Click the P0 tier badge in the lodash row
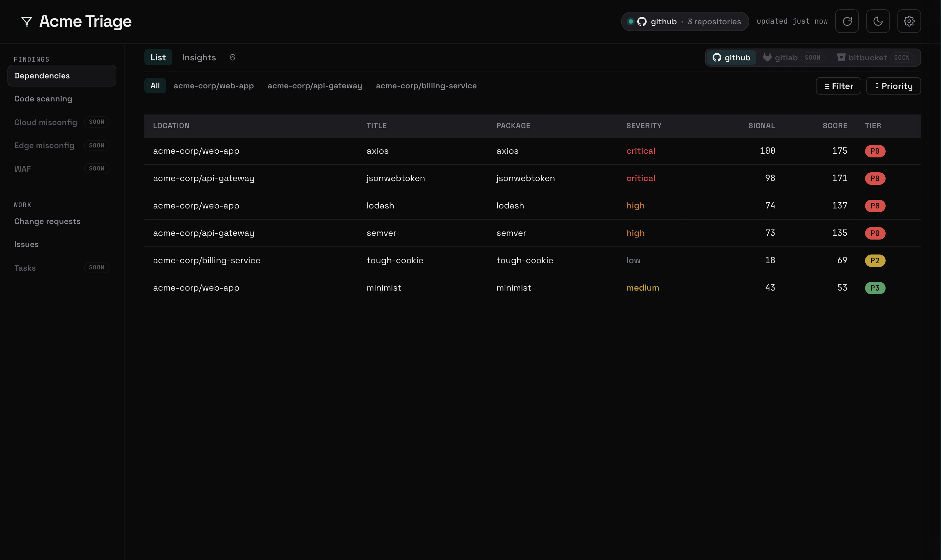The image size is (941, 560). pyautogui.click(x=875, y=206)
